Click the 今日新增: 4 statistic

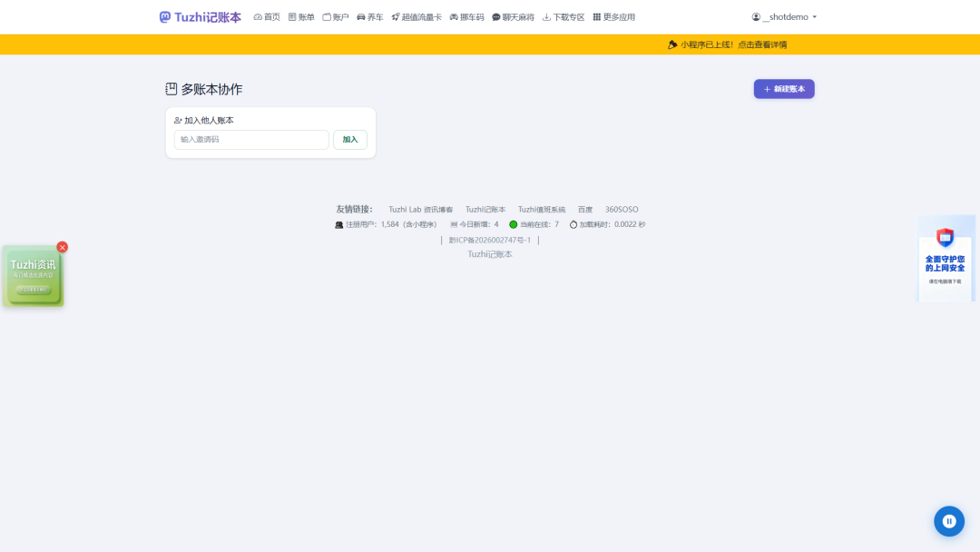[x=475, y=224]
